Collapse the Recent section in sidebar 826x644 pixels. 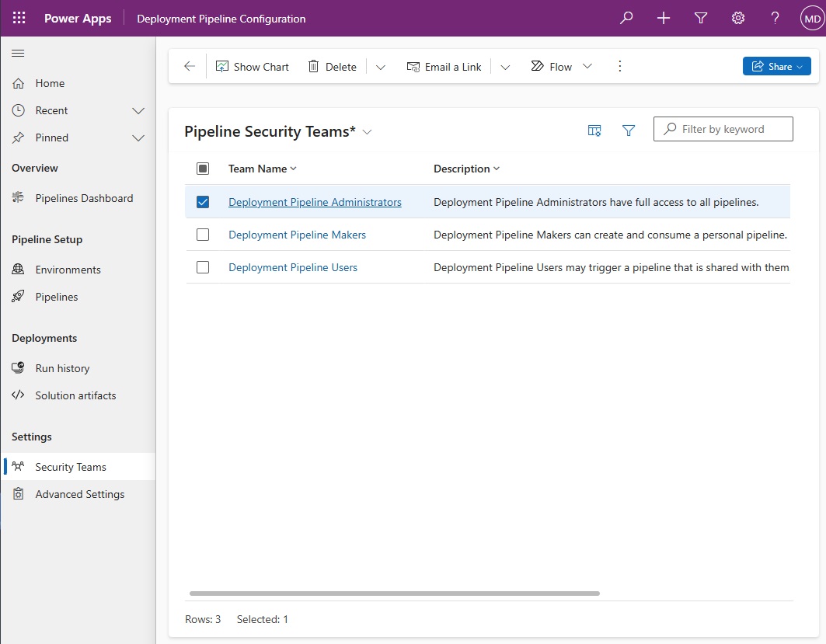coord(138,110)
